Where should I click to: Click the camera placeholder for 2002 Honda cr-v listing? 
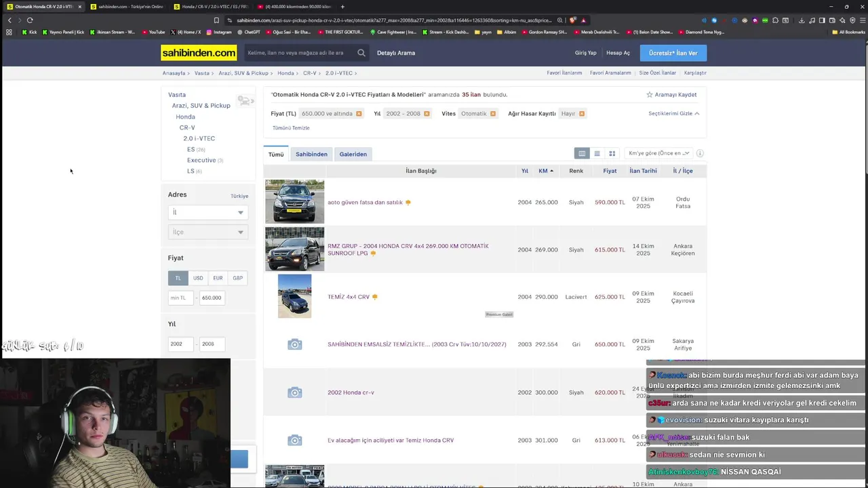coord(294,392)
